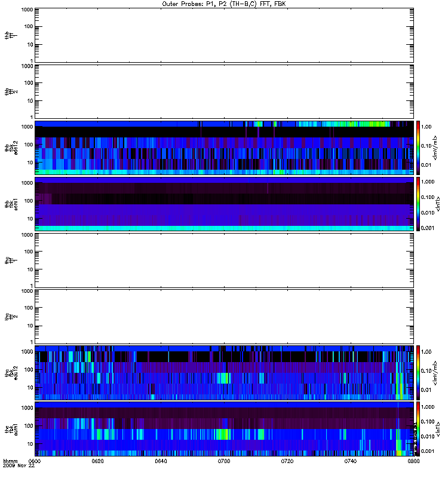Screen dimensions: 448x478
Task: Click the plot title 'Outer Probes: P1, P2 (TH-B,C) FFT, FBK'
Action: pyautogui.click(x=224, y=4)
